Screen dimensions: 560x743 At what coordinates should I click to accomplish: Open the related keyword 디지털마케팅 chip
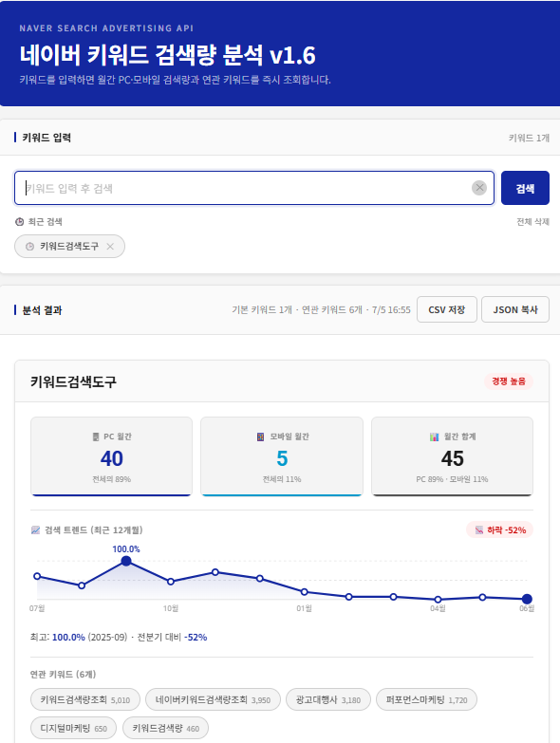[73, 728]
